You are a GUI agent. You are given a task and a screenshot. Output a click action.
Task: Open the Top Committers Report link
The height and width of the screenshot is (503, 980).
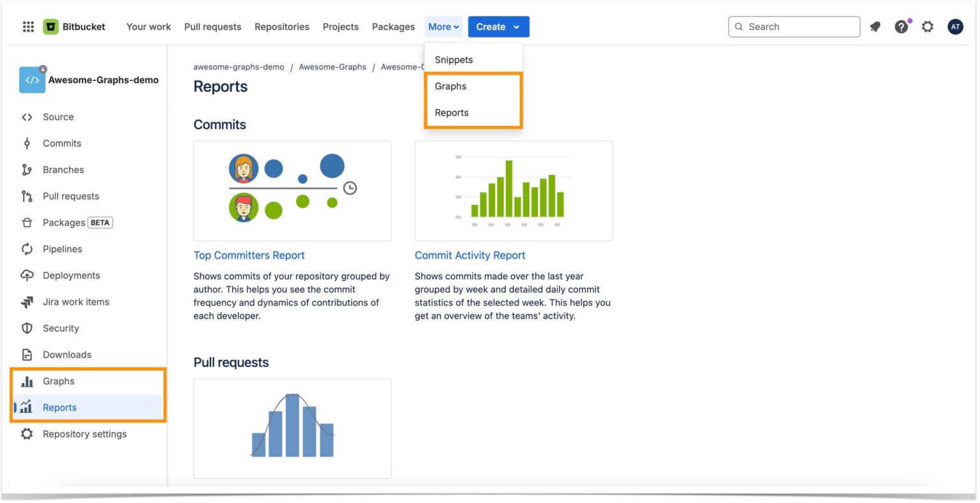[x=249, y=255]
